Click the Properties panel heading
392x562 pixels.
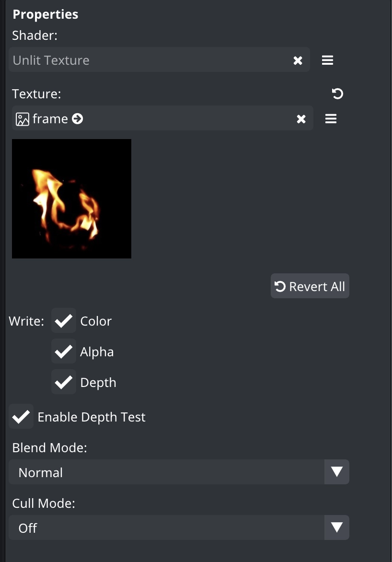pyautogui.click(x=46, y=14)
